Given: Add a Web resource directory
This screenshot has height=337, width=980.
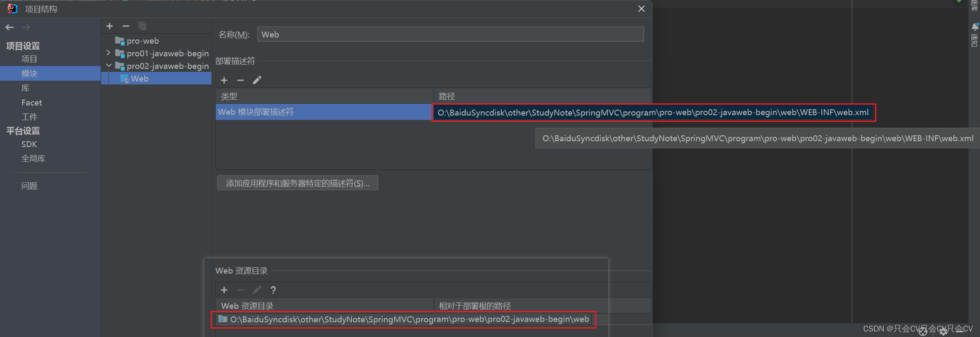Looking at the screenshot, I should click(224, 290).
